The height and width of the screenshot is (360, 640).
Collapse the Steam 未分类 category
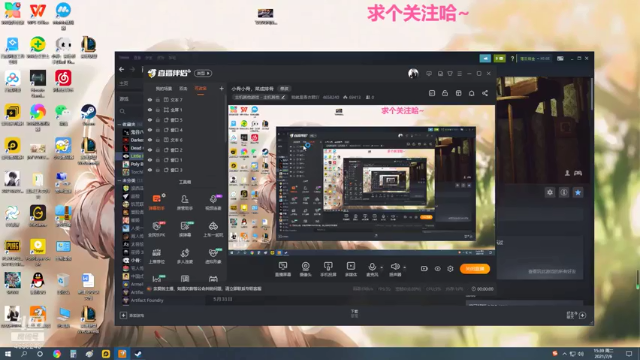(119, 180)
